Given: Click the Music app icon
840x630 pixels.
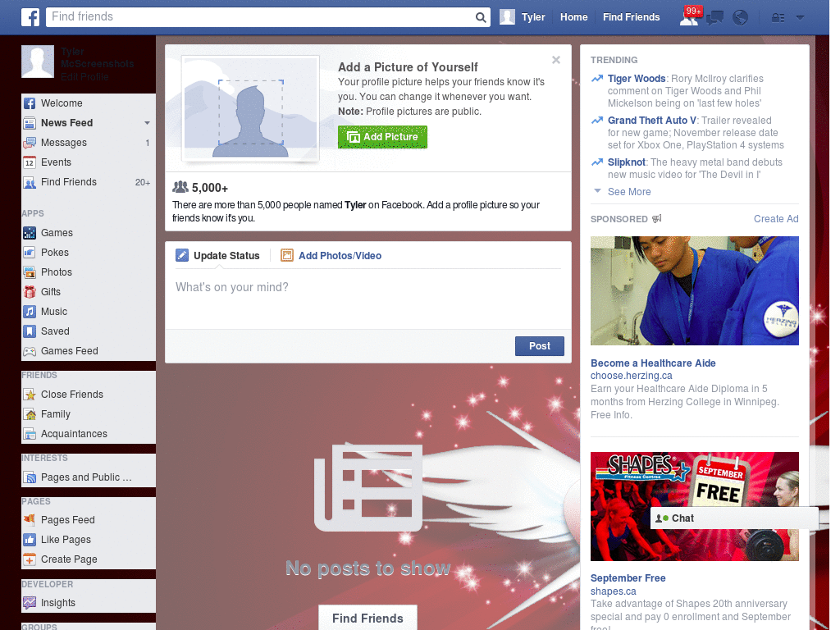Looking at the screenshot, I should click(30, 312).
